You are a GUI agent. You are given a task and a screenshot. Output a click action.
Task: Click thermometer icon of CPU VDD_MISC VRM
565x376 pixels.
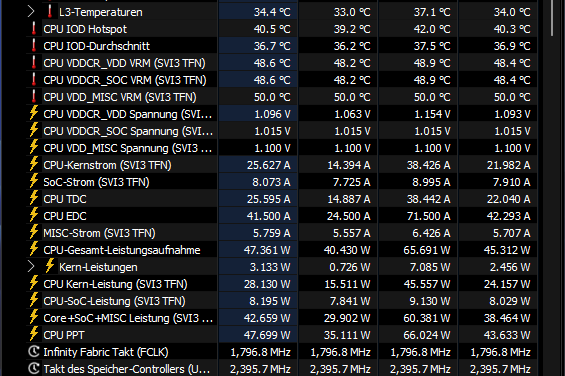34,96
